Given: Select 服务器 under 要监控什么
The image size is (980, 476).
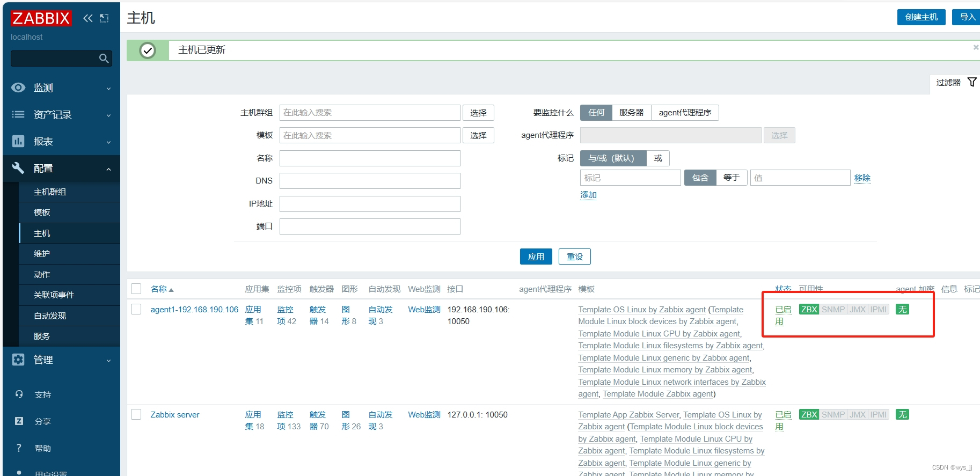Looking at the screenshot, I should (632, 113).
